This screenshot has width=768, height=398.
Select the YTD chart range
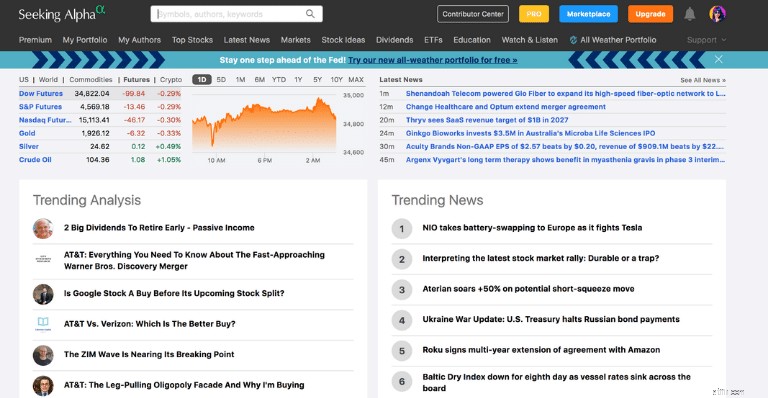279,79
